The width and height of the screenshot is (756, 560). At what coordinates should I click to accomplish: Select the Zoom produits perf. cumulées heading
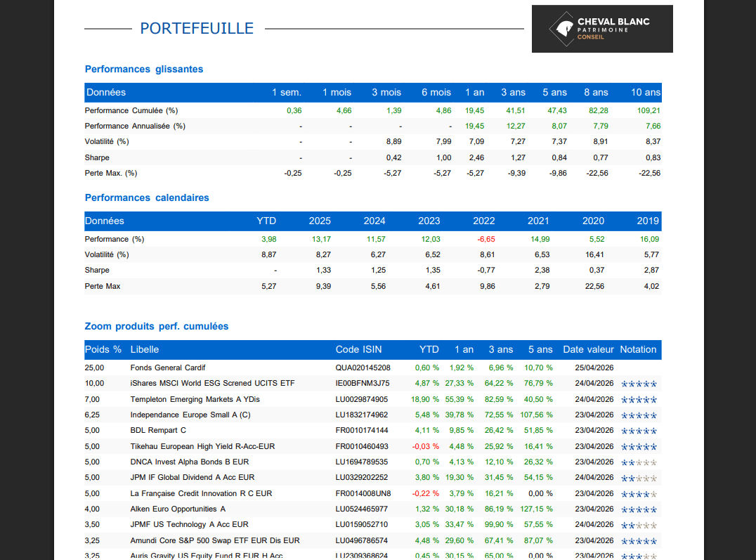tap(157, 326)
